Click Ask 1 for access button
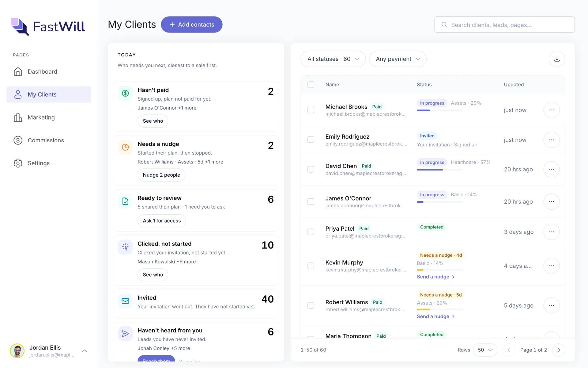 [162, 221]
